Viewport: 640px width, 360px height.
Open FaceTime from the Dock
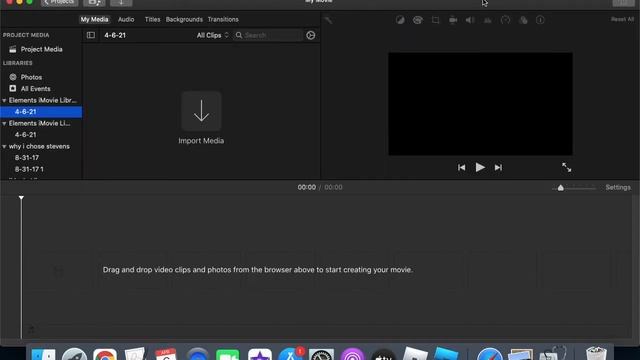coord(227,354)
